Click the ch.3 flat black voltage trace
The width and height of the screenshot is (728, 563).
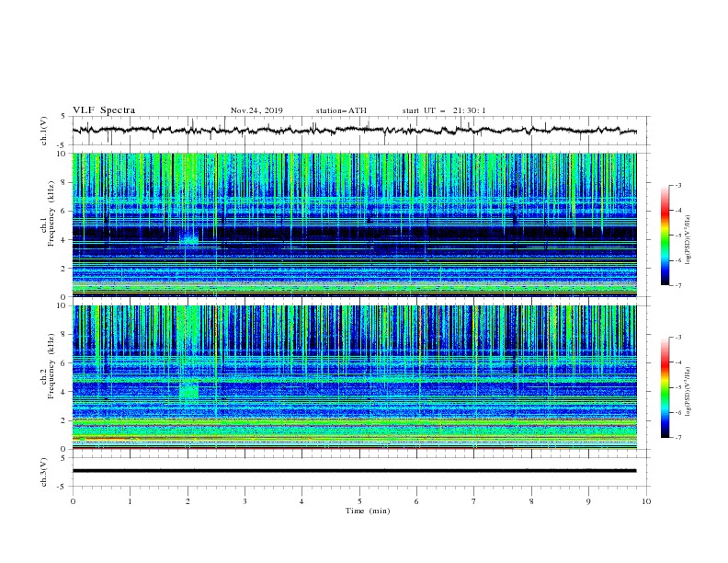point(354,471)
